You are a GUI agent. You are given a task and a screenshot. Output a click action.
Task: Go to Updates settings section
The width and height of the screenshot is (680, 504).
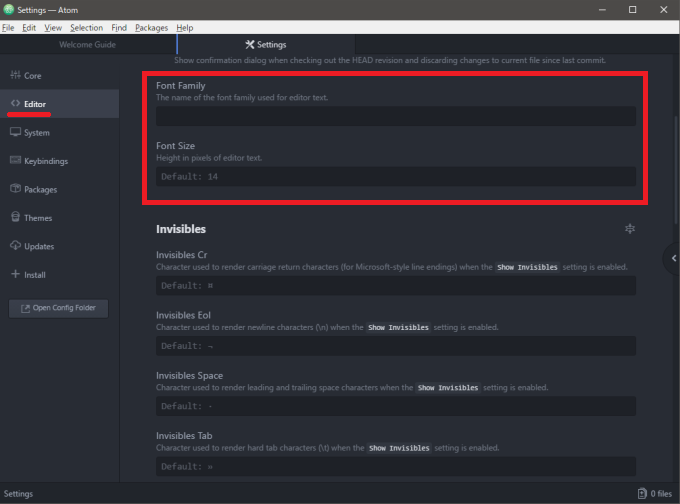pos(59,246)
